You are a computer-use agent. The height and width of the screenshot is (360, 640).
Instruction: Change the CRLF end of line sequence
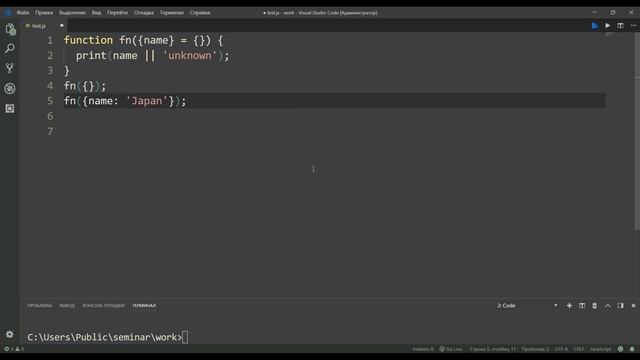[x=578, y=349]
